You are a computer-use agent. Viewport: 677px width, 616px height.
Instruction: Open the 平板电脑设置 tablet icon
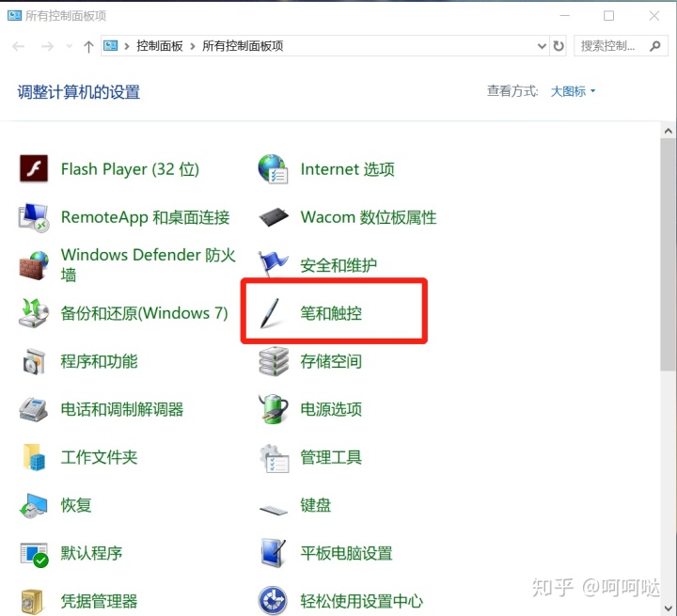click(273, 553)
